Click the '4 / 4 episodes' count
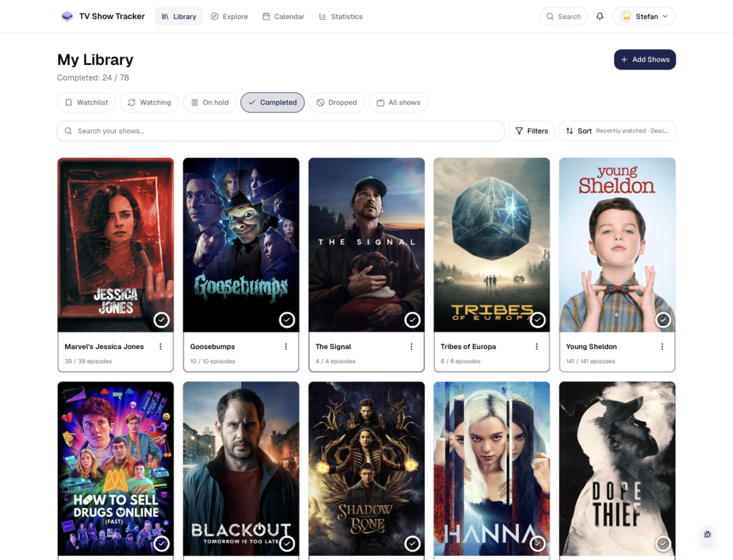The width and height of the screenshot is (733, 560). 335,361
